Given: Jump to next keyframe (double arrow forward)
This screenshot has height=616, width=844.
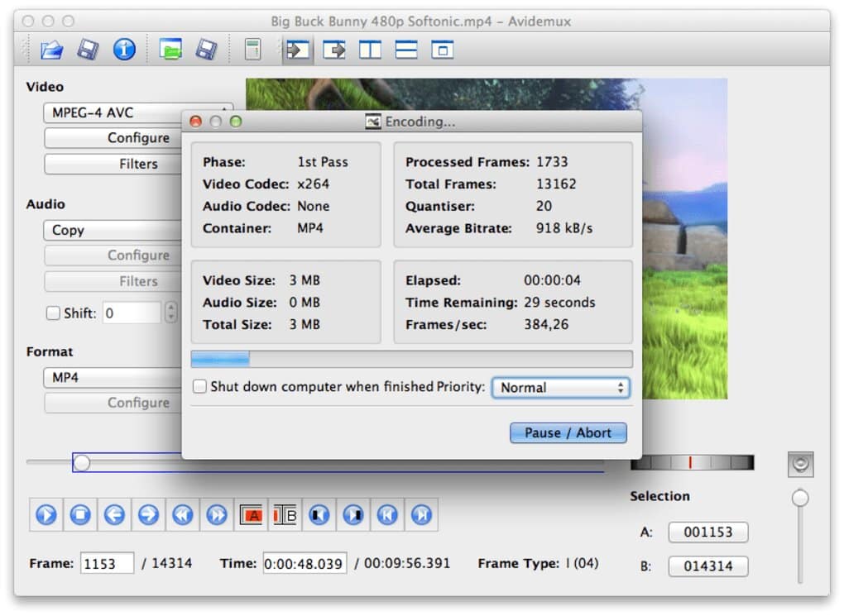Looking at the screenshot, I should (x=217, y=515).
